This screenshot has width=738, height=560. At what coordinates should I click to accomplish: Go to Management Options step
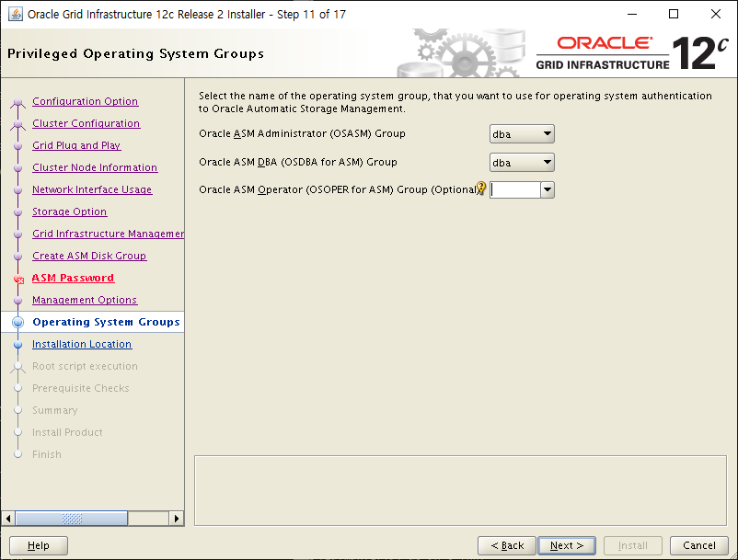pos(85,300)
